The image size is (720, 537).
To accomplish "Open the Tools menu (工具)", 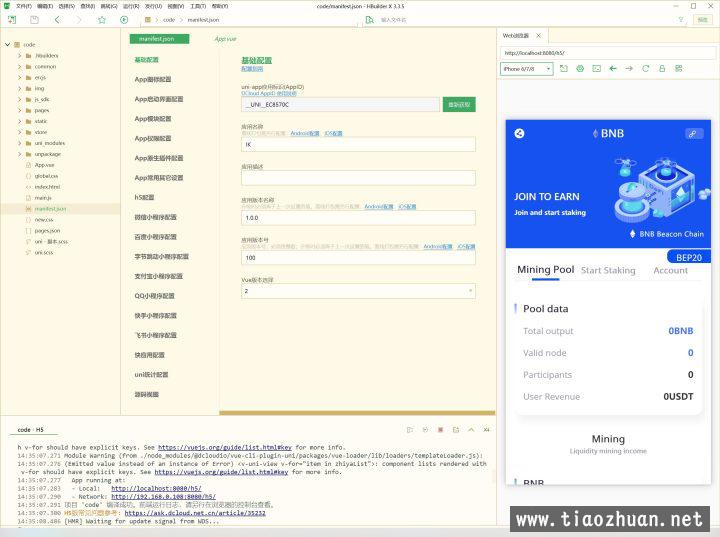I will (198, 6).
